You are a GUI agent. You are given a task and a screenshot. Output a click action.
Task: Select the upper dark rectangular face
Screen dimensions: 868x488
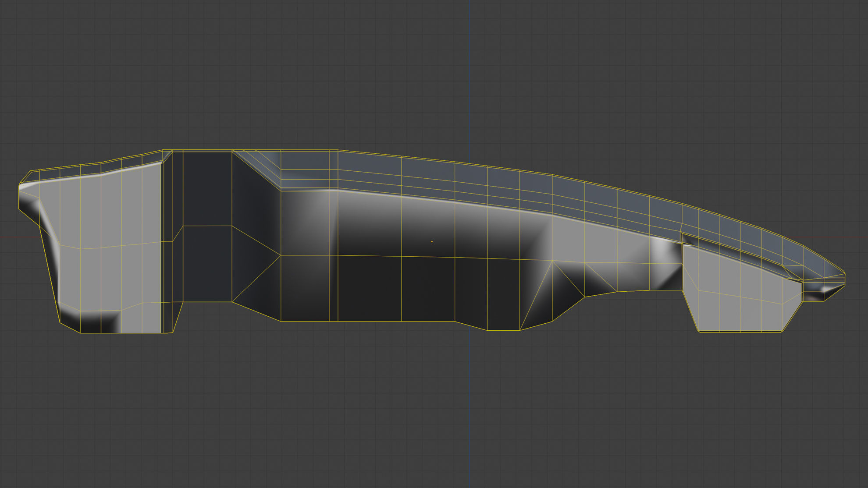(x=207, y=188)
